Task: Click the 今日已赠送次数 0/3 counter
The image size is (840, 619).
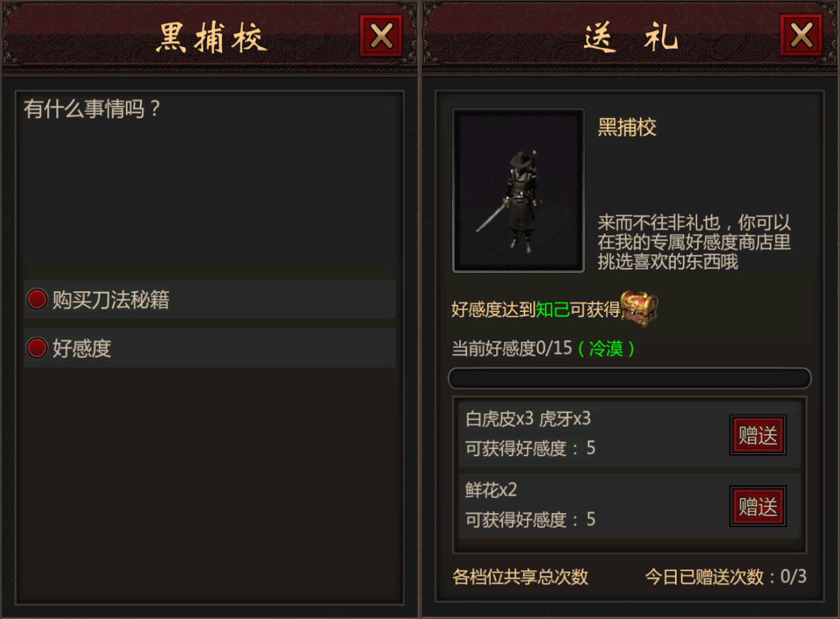Action: coord(725,577)
